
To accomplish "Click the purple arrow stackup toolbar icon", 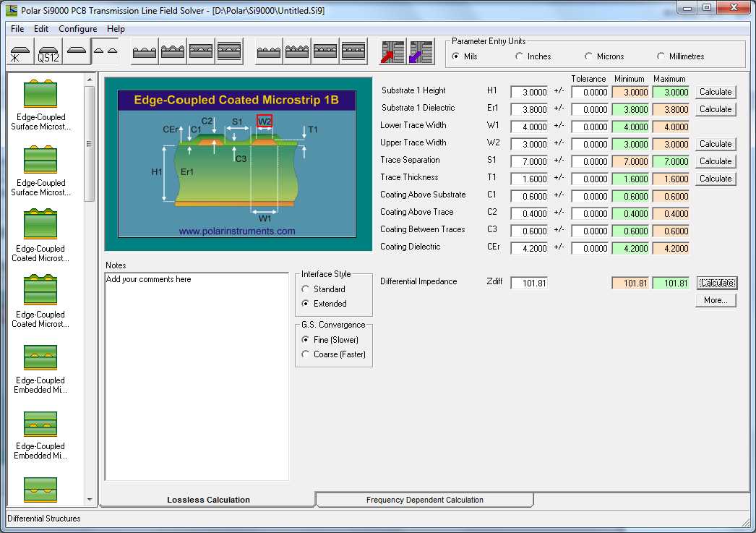I will pos(421,51).
